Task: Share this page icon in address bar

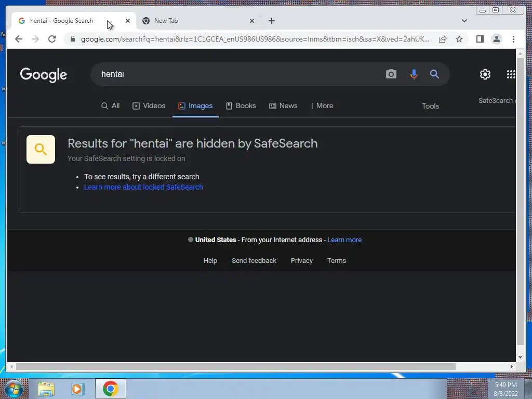Action: [x=443, y=39]
